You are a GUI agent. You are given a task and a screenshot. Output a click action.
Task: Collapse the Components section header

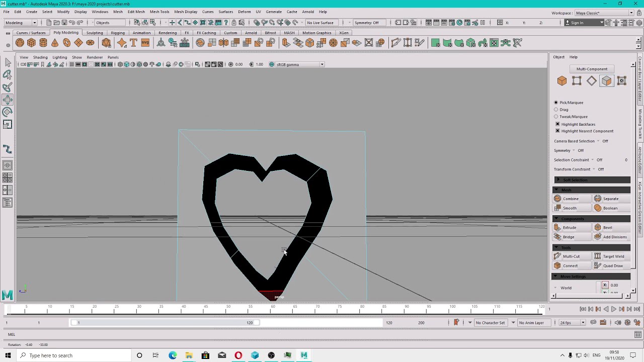point(592,219)
